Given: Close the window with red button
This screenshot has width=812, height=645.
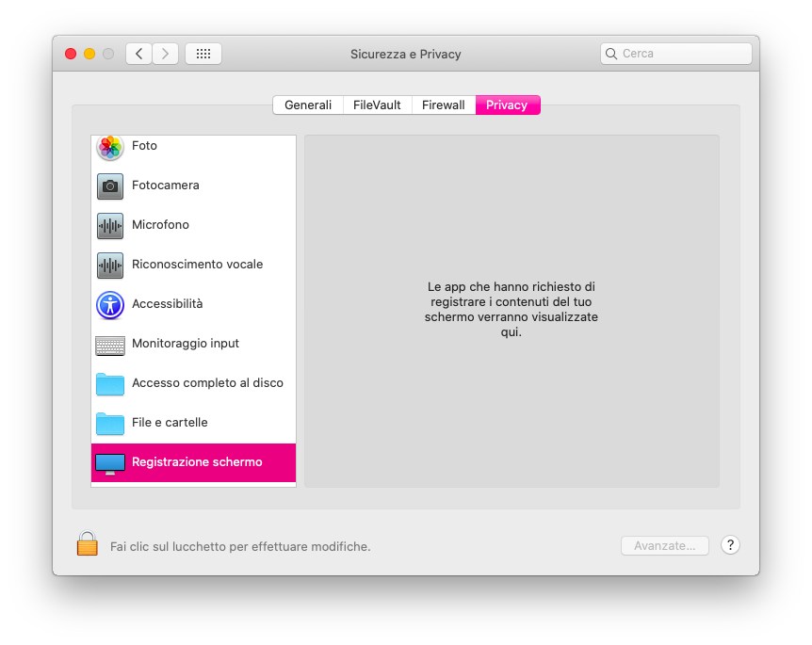Looking at the screenshot, I should tap(71, 54).
